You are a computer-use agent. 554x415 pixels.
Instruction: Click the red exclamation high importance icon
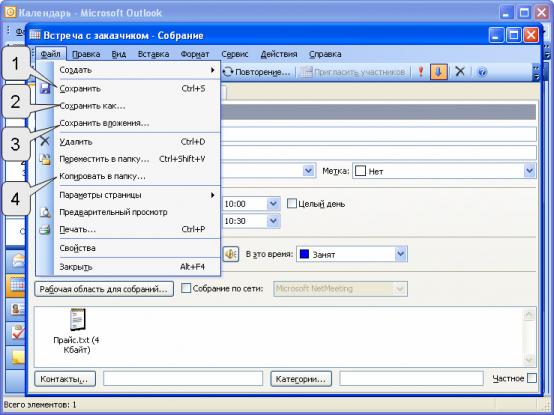(x=420, y=72)
